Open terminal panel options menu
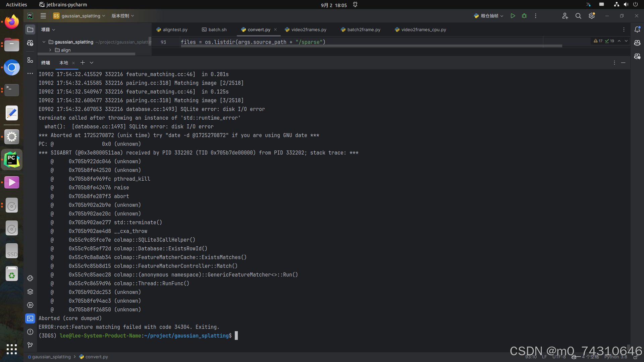644x362 pixels. point(614,63)
